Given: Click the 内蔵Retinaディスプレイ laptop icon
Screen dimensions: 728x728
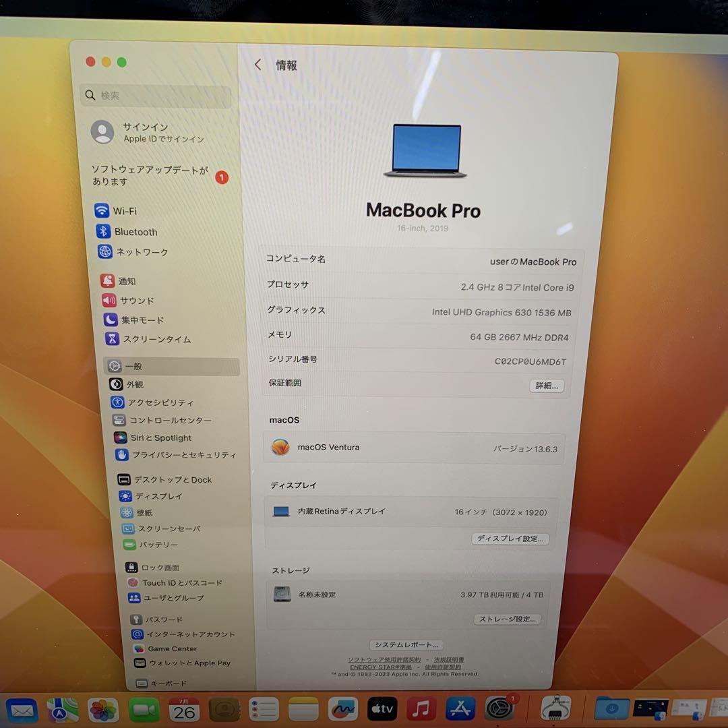Looking at the screenshot, I should point(281,511).
